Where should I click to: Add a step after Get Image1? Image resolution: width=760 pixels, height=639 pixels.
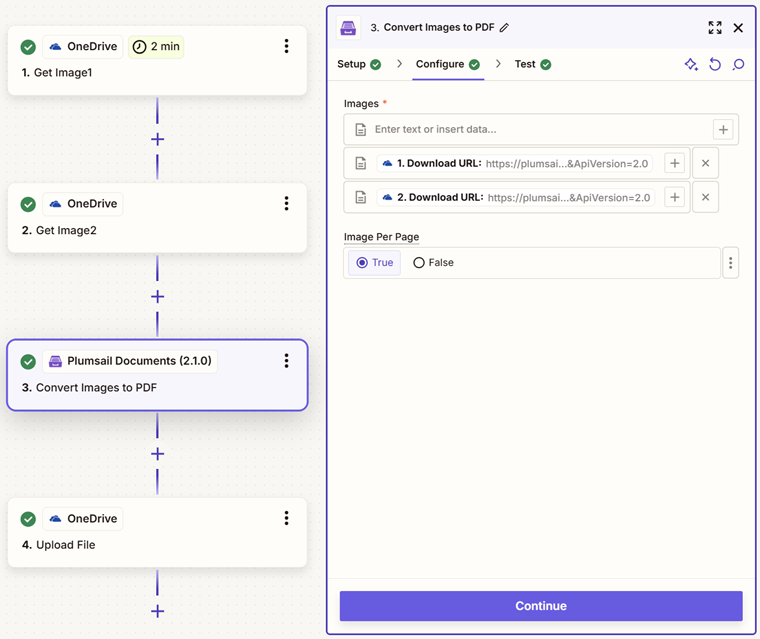pos(158,140)
